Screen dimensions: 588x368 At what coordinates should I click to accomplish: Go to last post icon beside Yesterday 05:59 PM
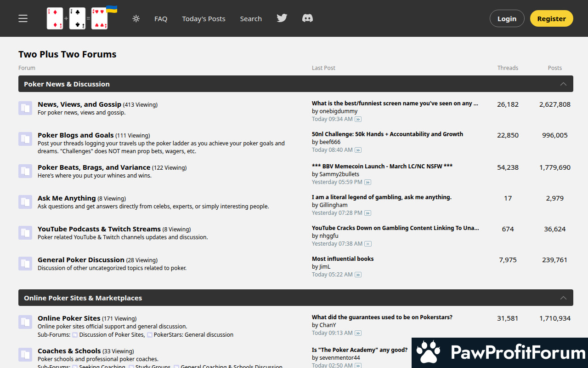[x=367, y=182]
